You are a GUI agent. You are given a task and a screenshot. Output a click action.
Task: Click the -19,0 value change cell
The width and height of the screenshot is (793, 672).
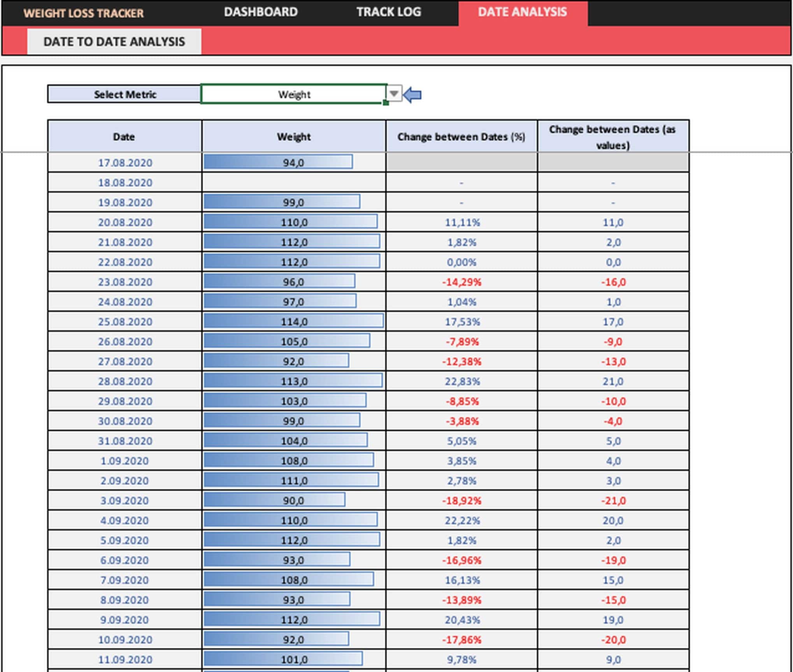click(614, 560)
